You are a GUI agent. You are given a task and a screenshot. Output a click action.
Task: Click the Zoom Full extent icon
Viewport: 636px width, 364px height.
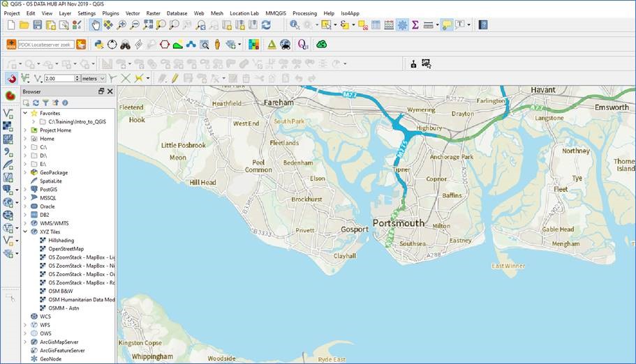[x=148, y=25]
